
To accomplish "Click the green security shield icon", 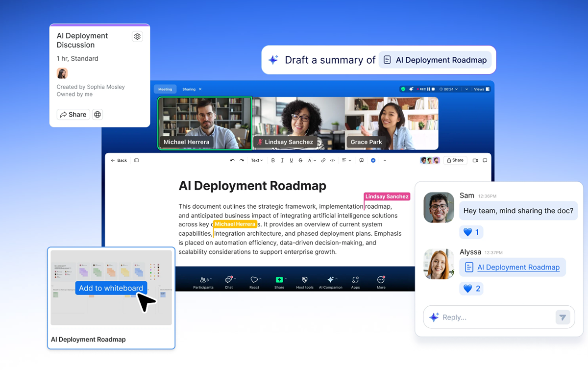I will click(x=403, y=89).
